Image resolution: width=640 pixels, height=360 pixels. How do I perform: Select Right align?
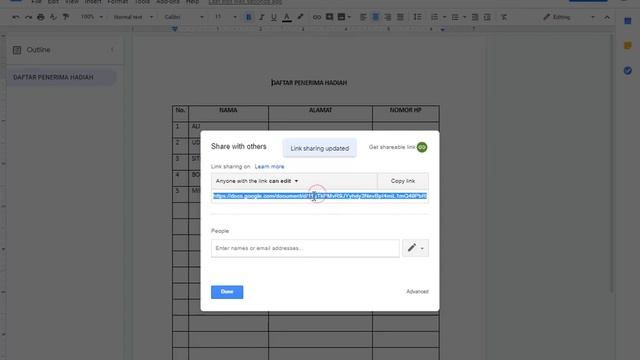[388, 17]
